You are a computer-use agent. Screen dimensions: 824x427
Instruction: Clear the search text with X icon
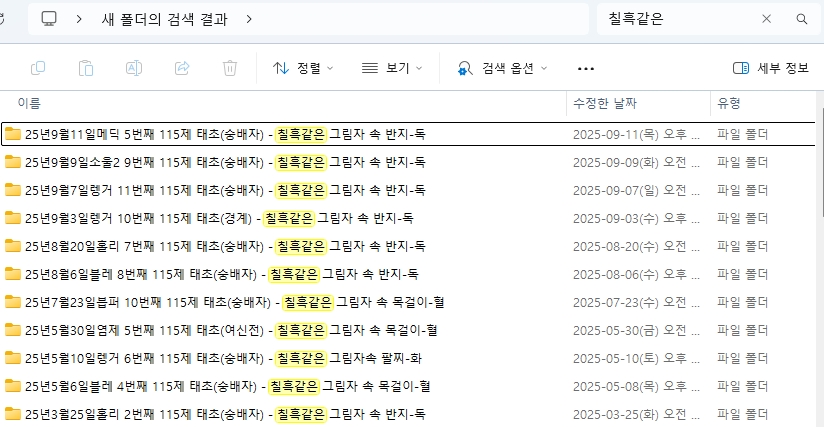[x=767, y=19]
